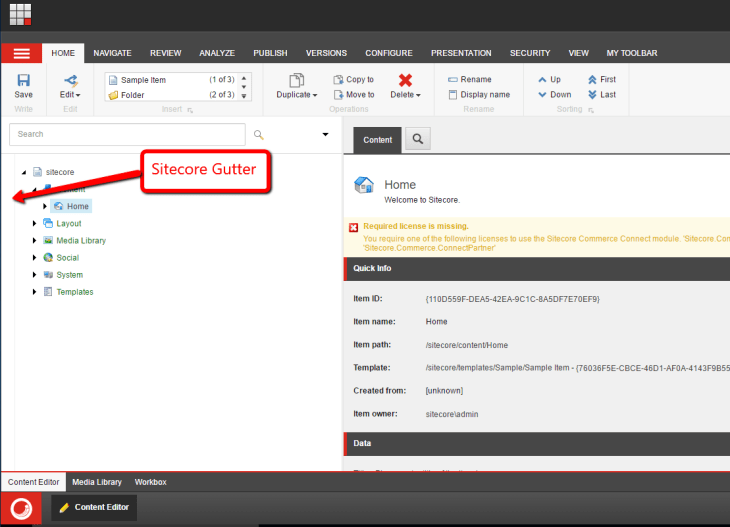Image resolution: width=730 pixels, height=527 pixels.
Task: Switch to the SECURITY ribbon tab
Action: 530,53
